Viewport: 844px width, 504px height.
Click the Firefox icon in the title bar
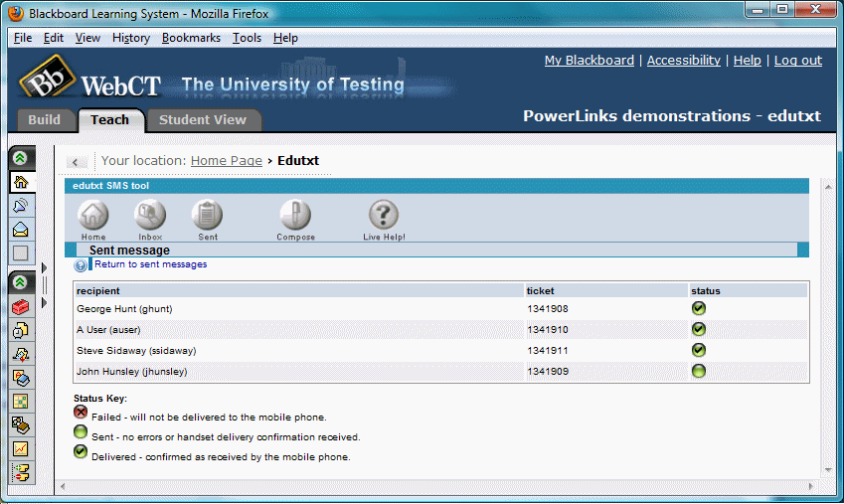[x=16, y=14]
